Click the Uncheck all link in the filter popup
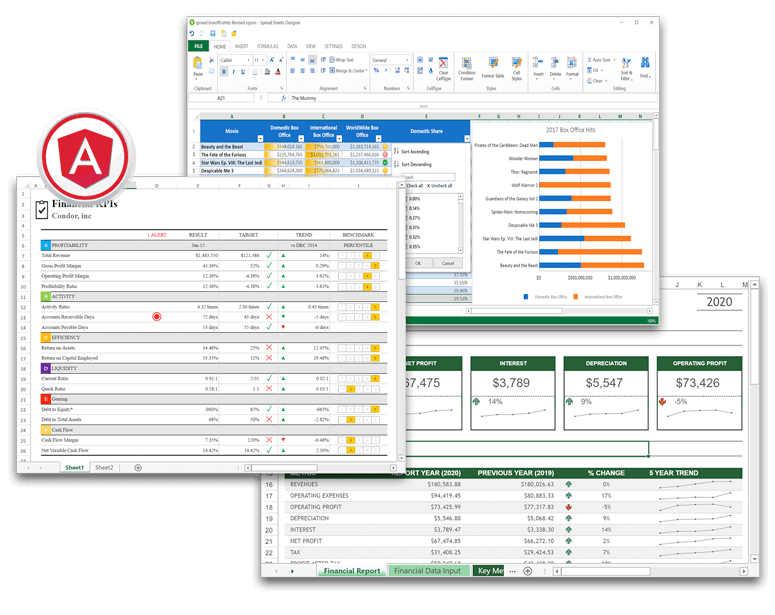The width and height of the screenshot is (775, 615). coord(440,186)
